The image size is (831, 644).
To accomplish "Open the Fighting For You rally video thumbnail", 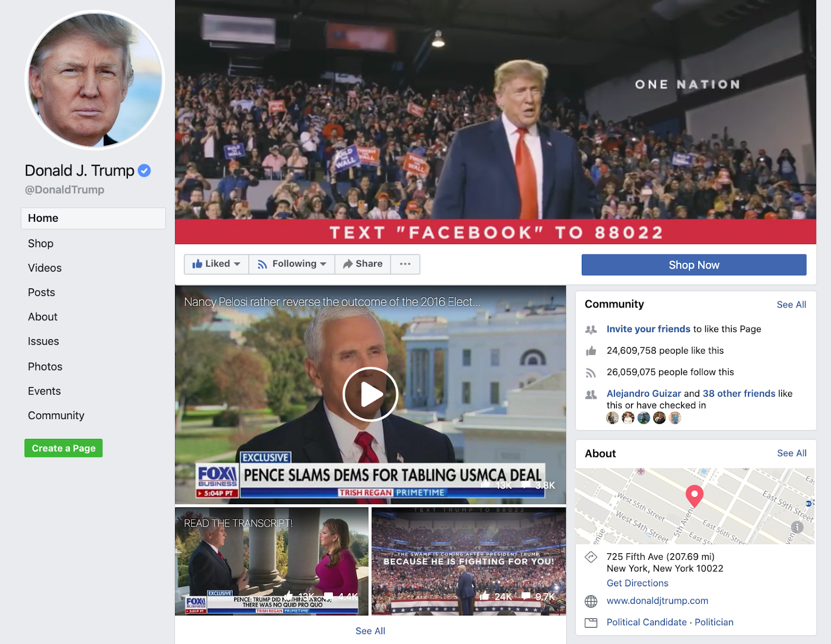I will coord(469,561).
